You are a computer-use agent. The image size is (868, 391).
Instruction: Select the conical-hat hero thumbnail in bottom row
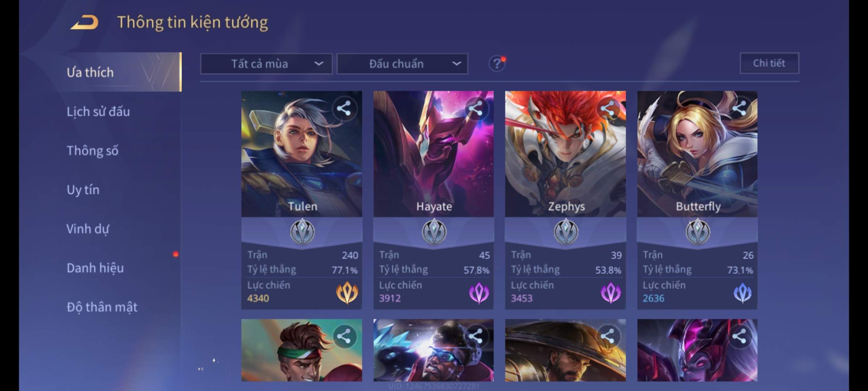(x=565, y=350)
